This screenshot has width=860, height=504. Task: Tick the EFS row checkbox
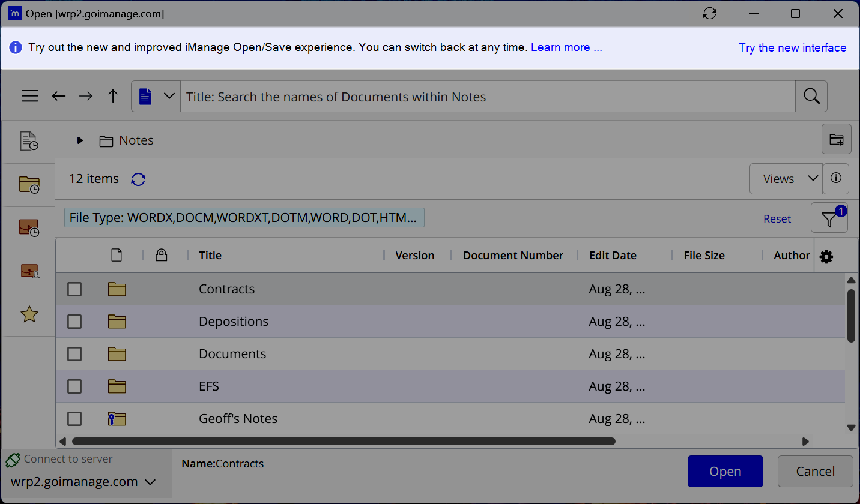click(x=74, y=386)
